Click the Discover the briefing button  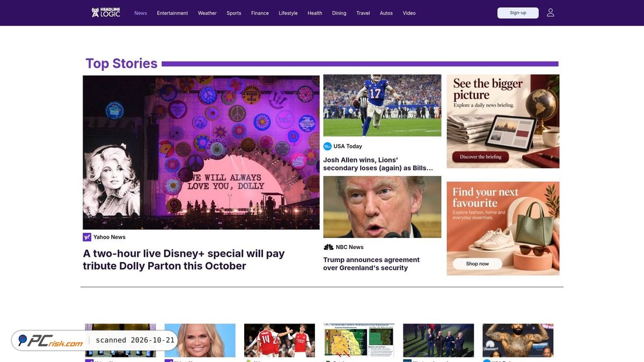(481, 157)
